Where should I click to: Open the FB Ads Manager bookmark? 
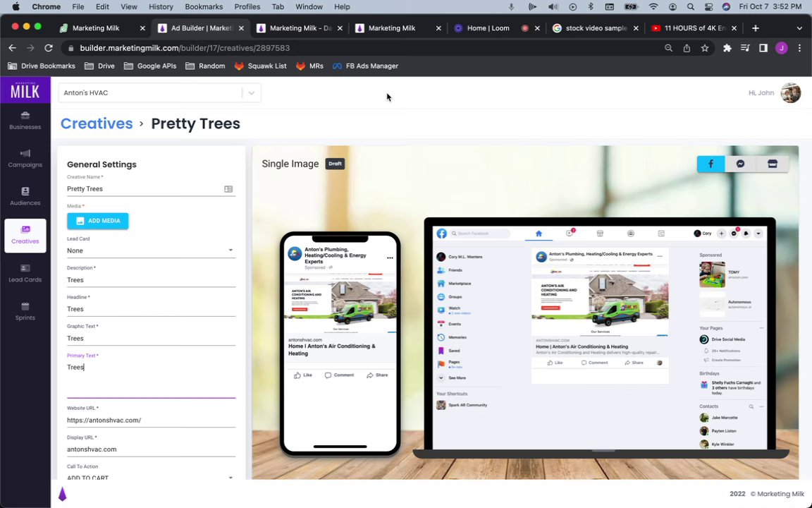click(366, 66)
